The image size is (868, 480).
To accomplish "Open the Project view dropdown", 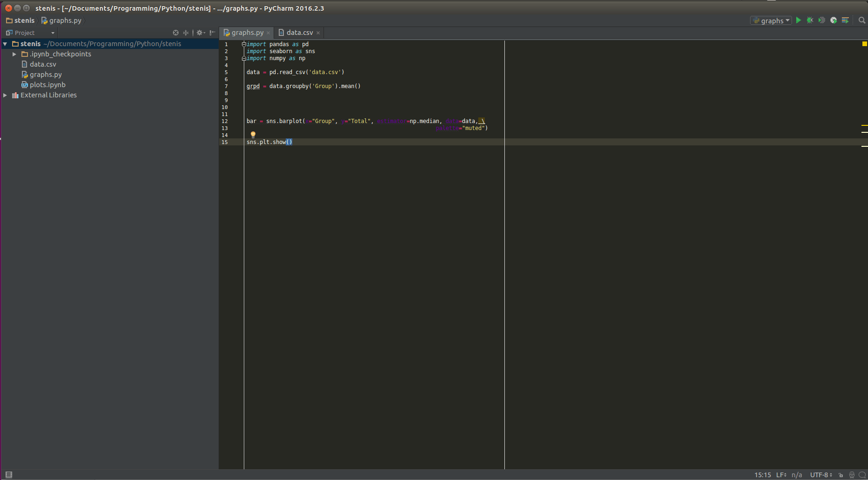I will tap(30, 33).
